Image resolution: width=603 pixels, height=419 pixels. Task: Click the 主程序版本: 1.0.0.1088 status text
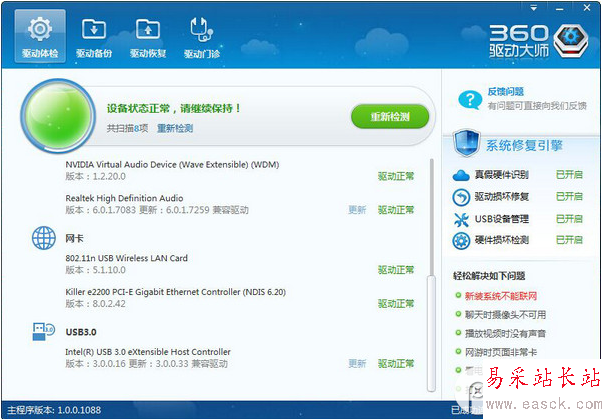[54, 410]
